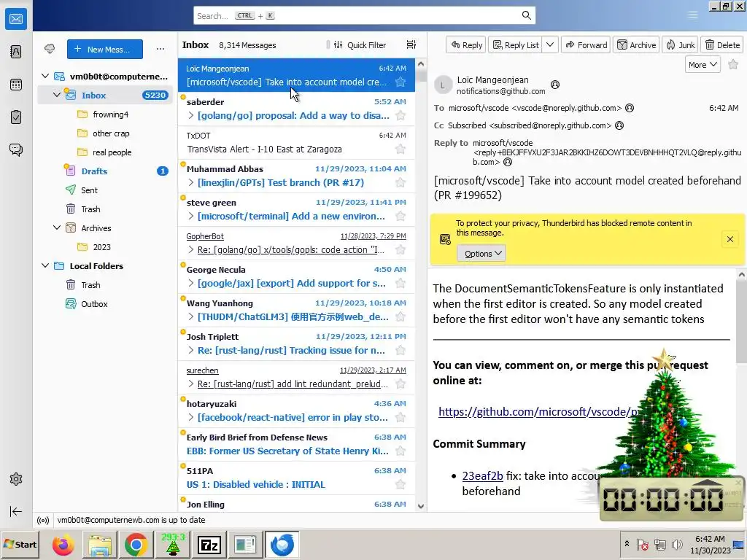
Task: Open the Outbox folder
Action: click(94, 304)
